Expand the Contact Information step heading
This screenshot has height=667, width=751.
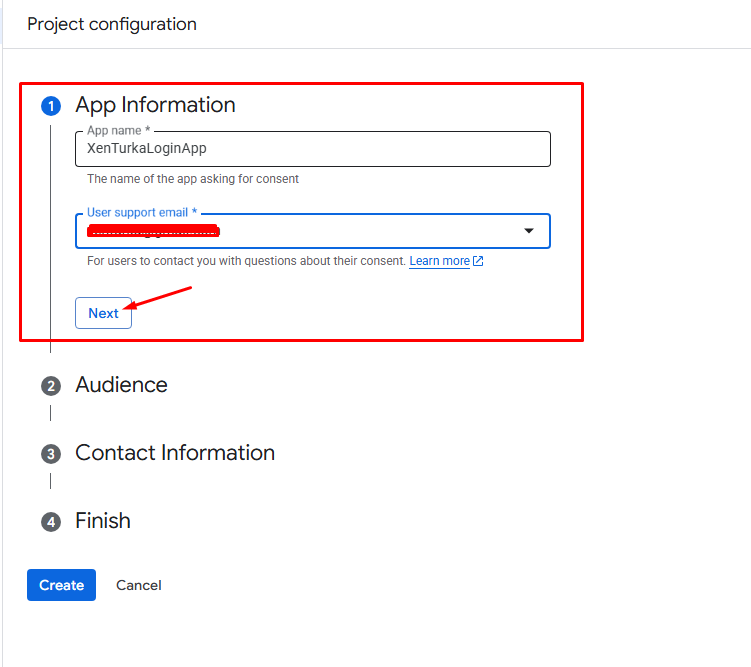[175, 453]
